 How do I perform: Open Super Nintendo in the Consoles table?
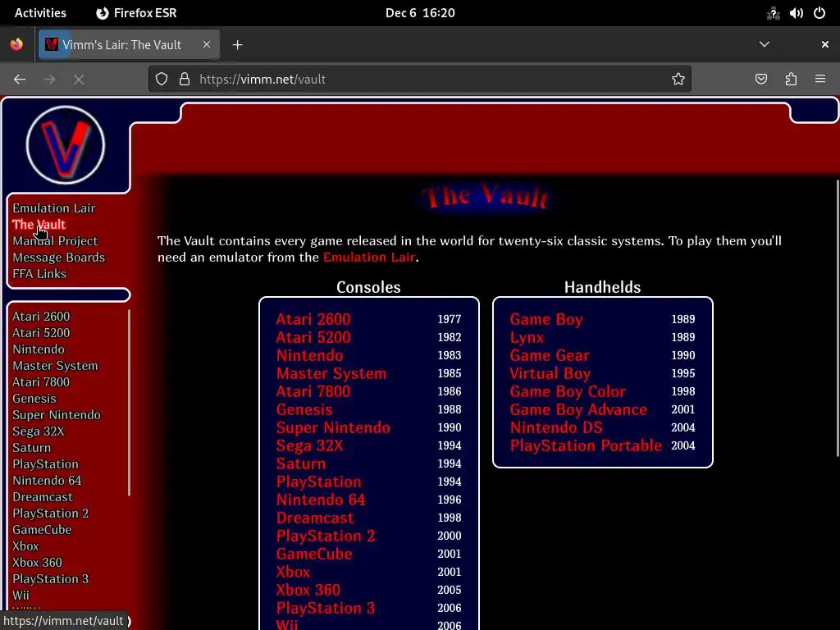click(333, 427)
